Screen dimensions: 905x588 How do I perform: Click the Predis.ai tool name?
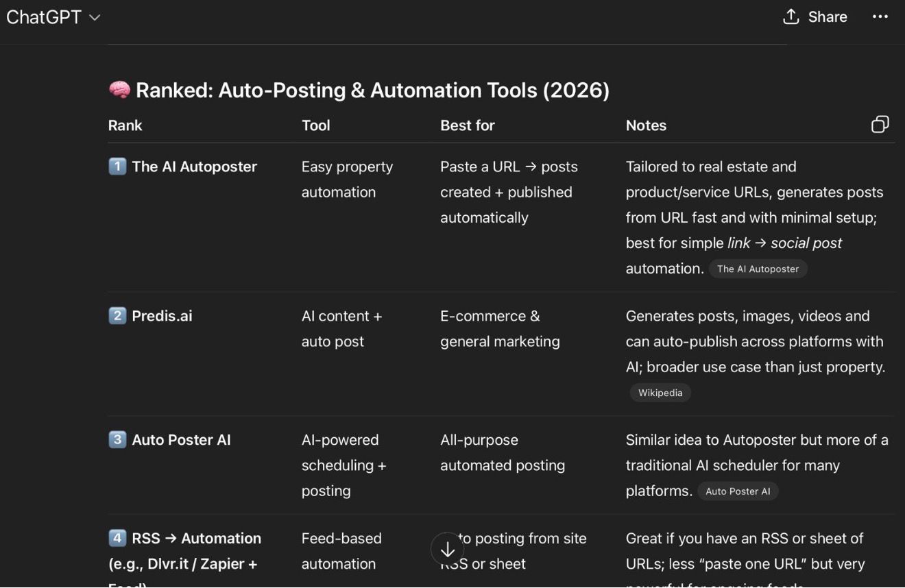(x=162, y=316)
